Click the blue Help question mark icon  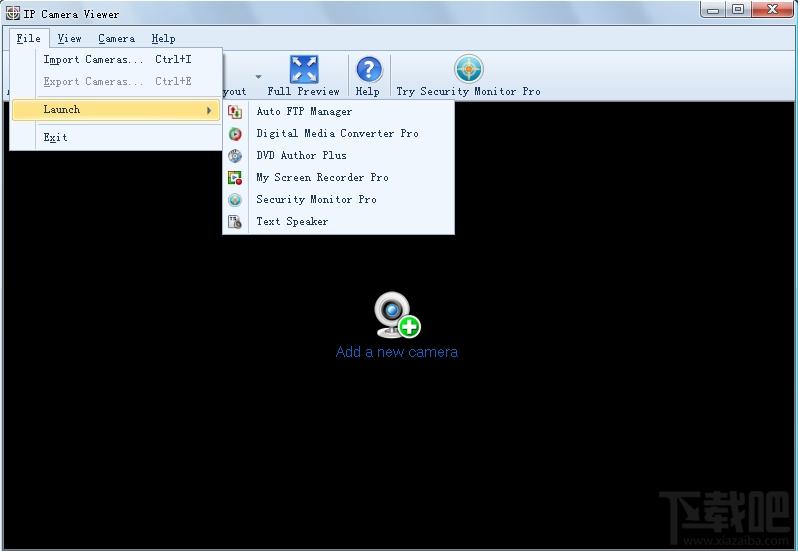pyautogui.click(x=369, y=69)
